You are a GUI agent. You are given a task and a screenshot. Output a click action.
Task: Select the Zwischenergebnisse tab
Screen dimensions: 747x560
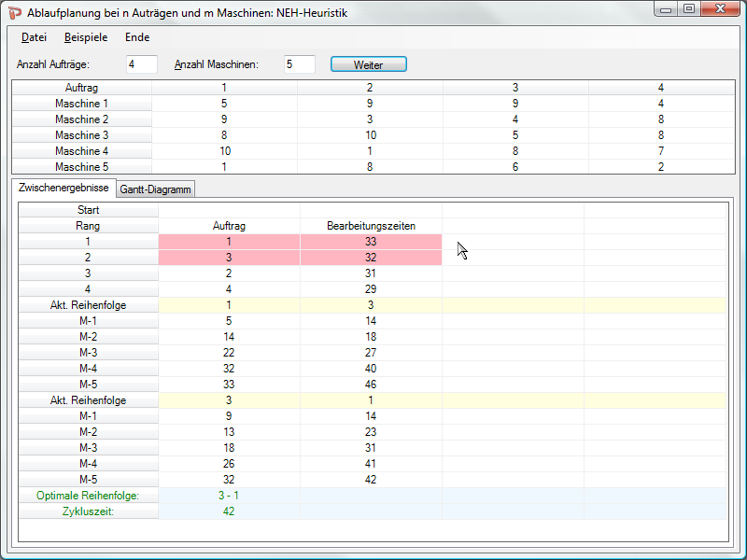pyautogui.click(x=63, y=189)
